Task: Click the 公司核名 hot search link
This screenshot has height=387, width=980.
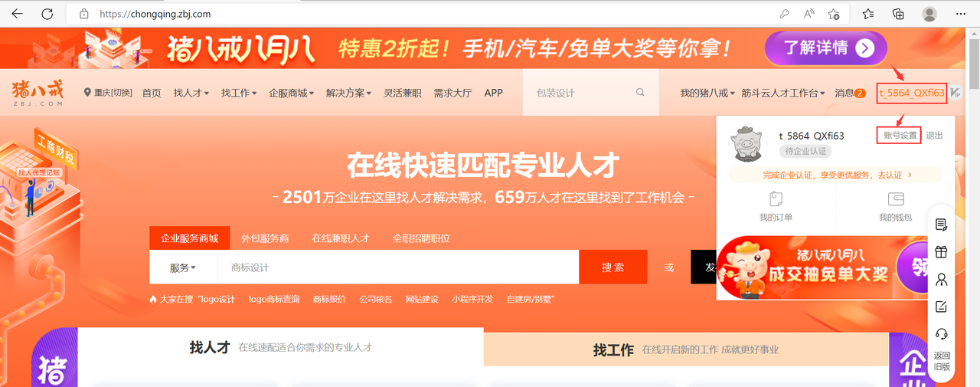Action: coord(376,299)
